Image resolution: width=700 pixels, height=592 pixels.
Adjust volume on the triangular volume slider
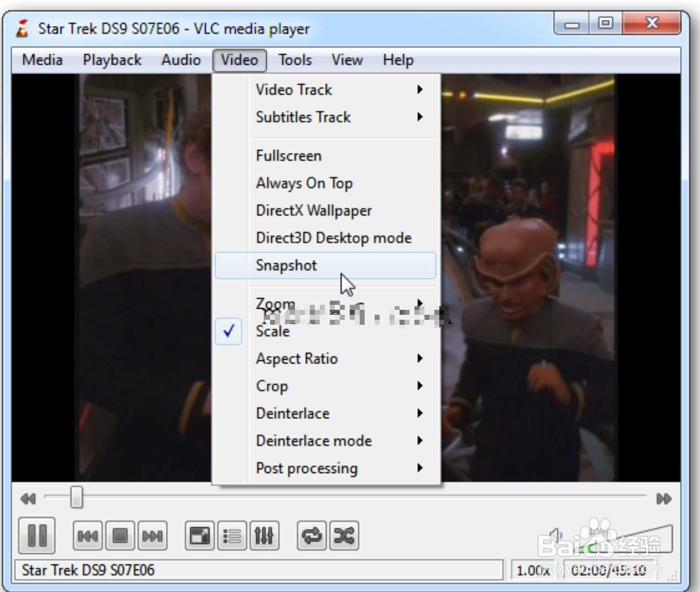point(625,539)
